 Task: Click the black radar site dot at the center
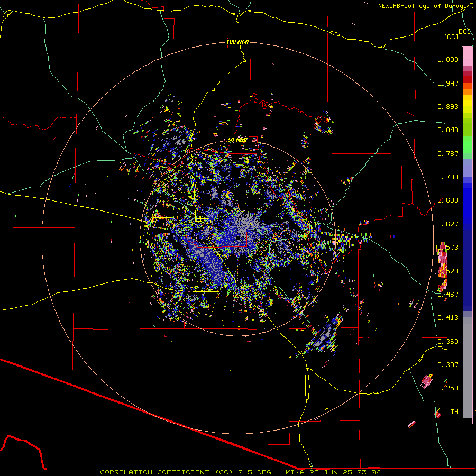pyautogui.click(x=238, y=237)
